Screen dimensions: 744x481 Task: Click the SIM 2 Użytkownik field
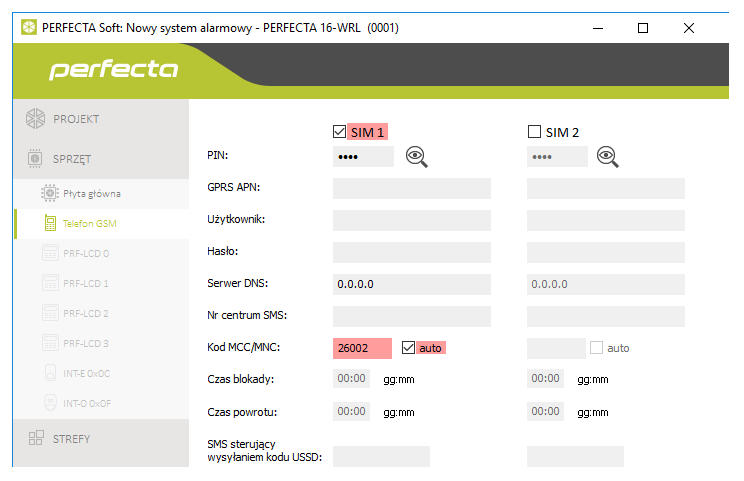pyautogui.click(x=606, y=220)
